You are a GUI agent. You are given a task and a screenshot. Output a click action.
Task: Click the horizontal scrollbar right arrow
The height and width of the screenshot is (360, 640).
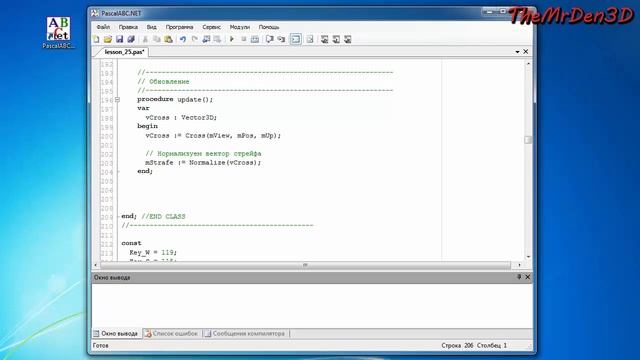coord(519,265)
